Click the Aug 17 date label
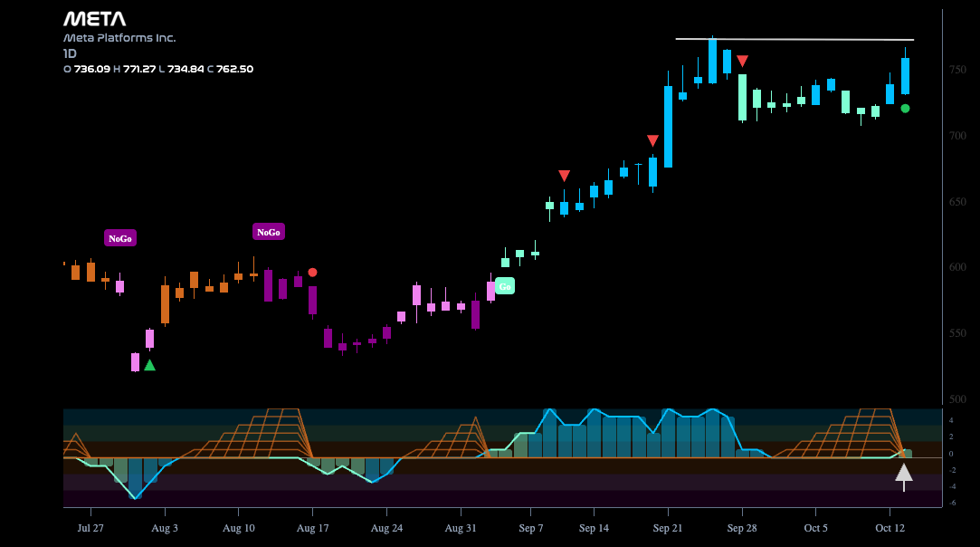This screenshot has width=980, height=547. [312, 528]
